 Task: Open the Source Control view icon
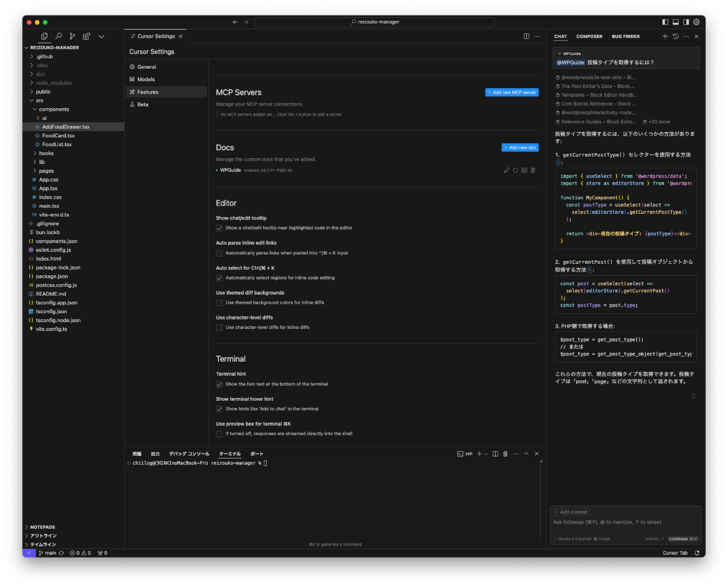point(72,36)
